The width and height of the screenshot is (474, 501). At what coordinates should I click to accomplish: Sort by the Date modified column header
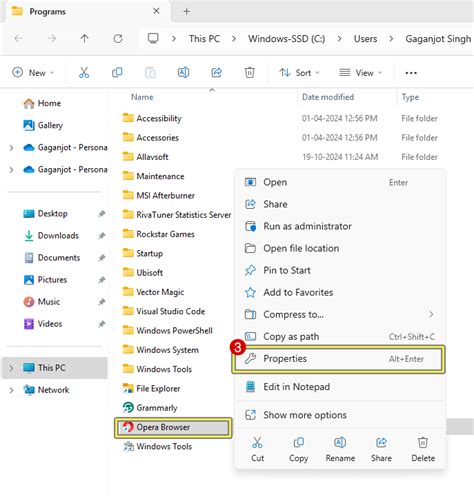click(x=328, y=97)
